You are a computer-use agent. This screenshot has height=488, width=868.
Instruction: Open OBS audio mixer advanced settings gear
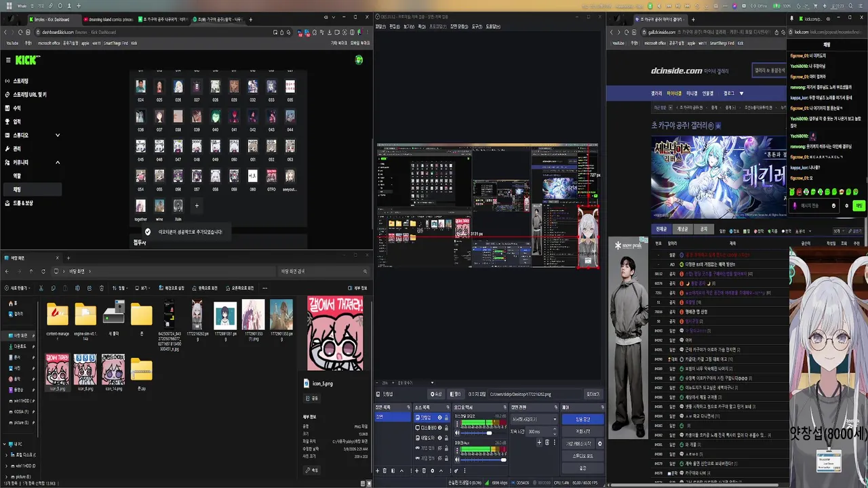(x=456, y=470)
